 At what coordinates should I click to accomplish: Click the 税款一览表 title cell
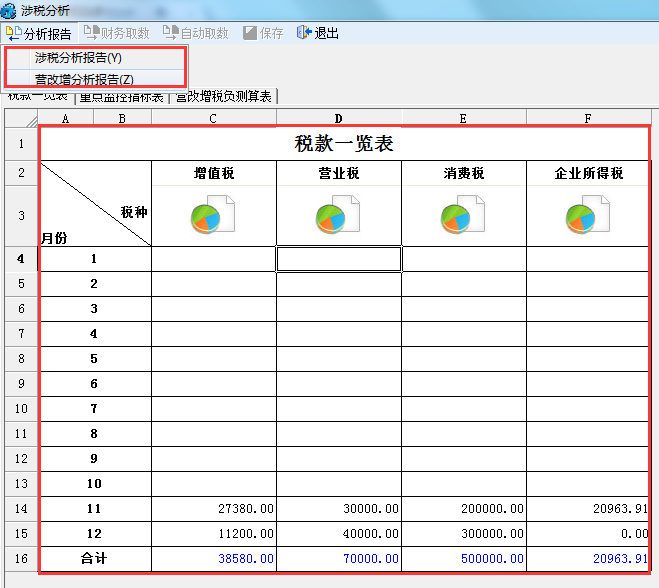click(344, 143)
